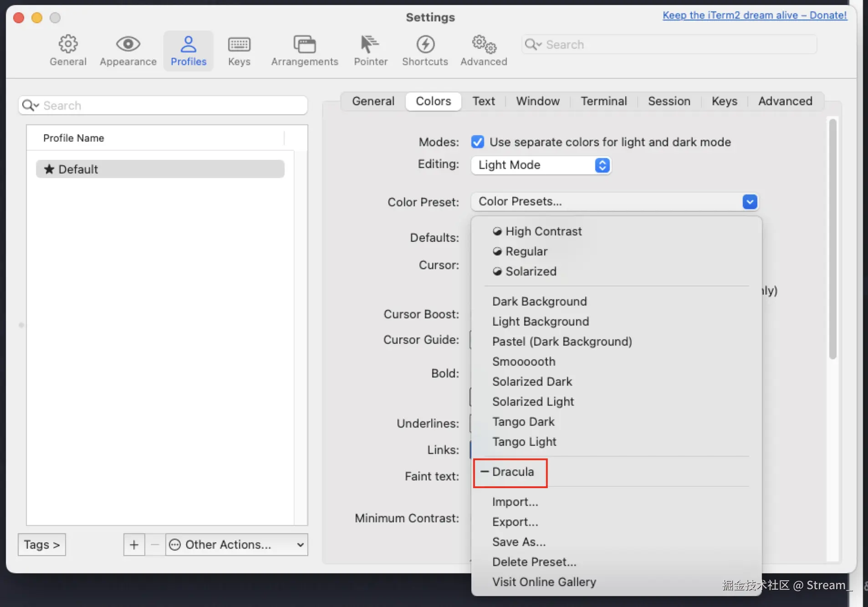The width and height of the screenshot is (868, 607).
Task: Choose Save As... from the presets menu
Action: point(617,542)
